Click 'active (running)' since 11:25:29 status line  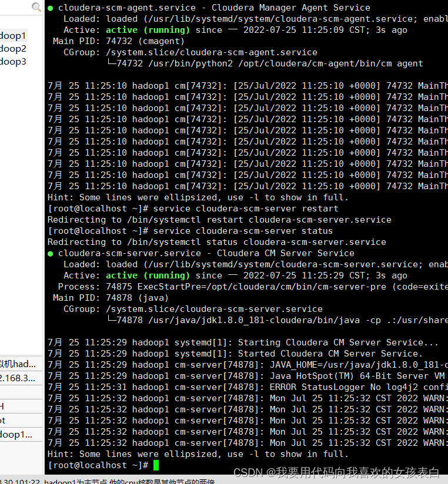pyautogui.click(x=235, y=275)
